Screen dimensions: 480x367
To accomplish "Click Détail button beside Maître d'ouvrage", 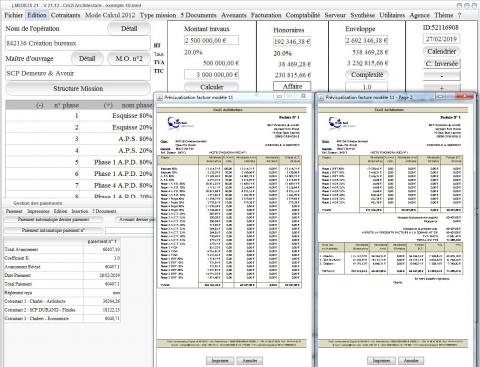I will click(x=87, y=59).
